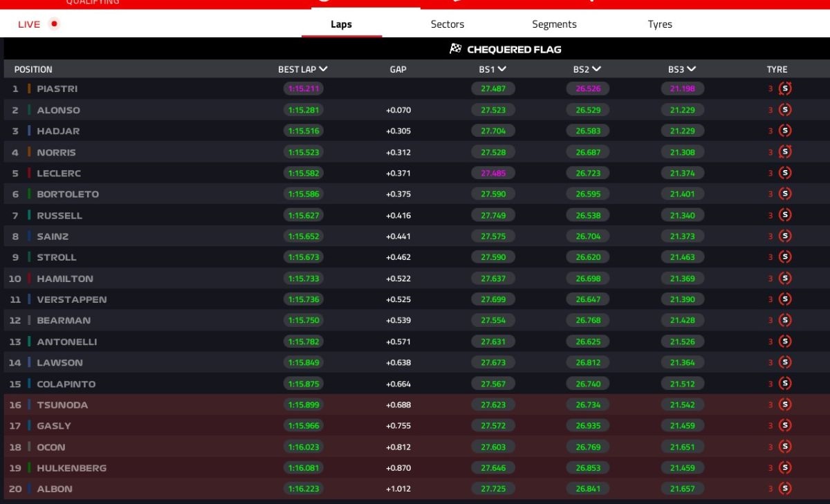
Task: Click Alonso's soft tyre compound icon
Action: [x=785, y=110]
